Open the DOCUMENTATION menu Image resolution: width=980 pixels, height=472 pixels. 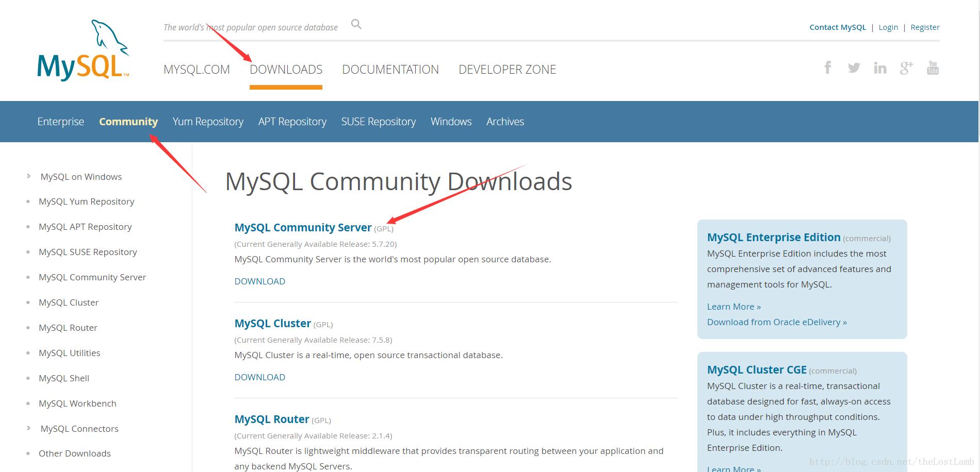point(390,69)
